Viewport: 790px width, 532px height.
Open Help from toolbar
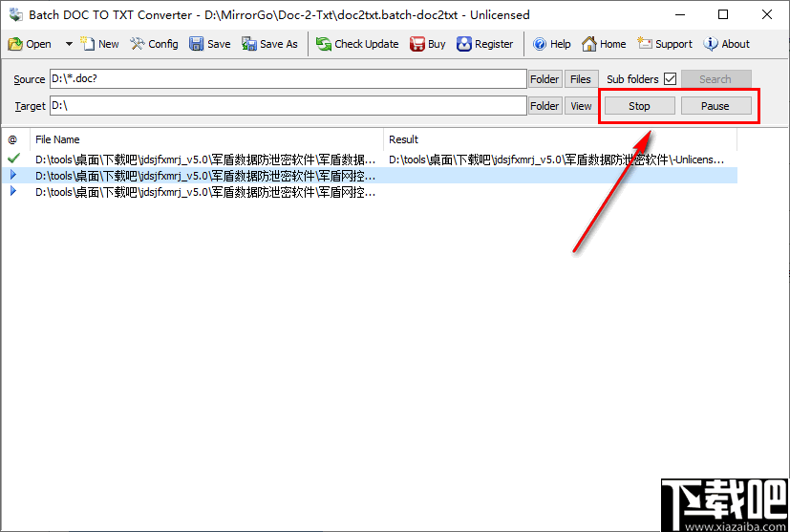[552, 44]
